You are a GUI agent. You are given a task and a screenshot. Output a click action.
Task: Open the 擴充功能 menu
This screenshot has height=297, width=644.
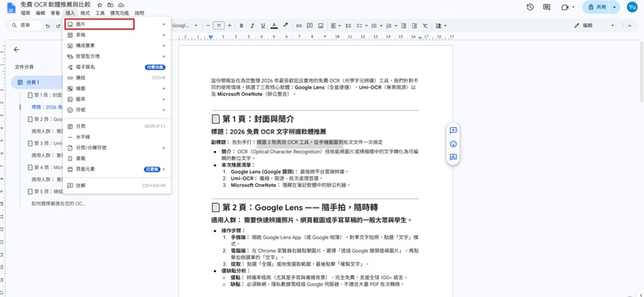click(118, 13)
